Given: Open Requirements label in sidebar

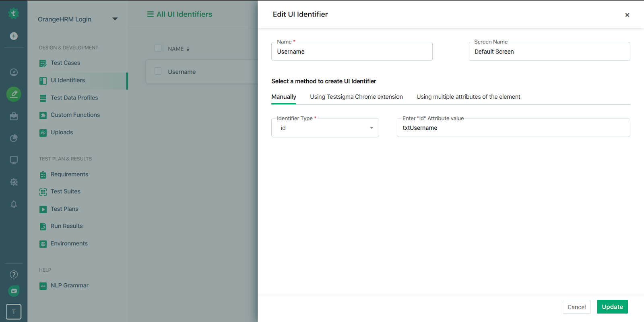Looking at the screenshot, I should [x=69, y=174].
